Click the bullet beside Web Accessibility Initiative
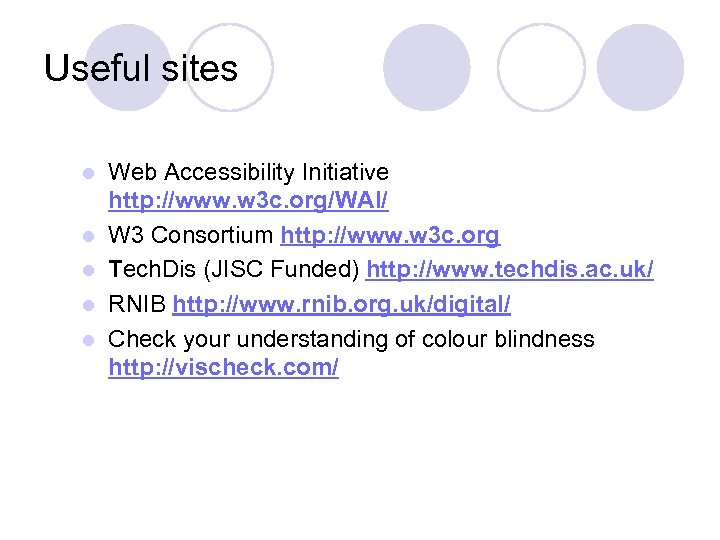720x540 pixels. tap(89, 173)
